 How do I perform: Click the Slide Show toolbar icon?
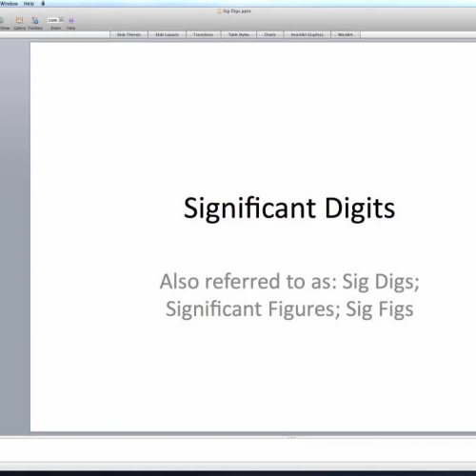tap(2, 21)
